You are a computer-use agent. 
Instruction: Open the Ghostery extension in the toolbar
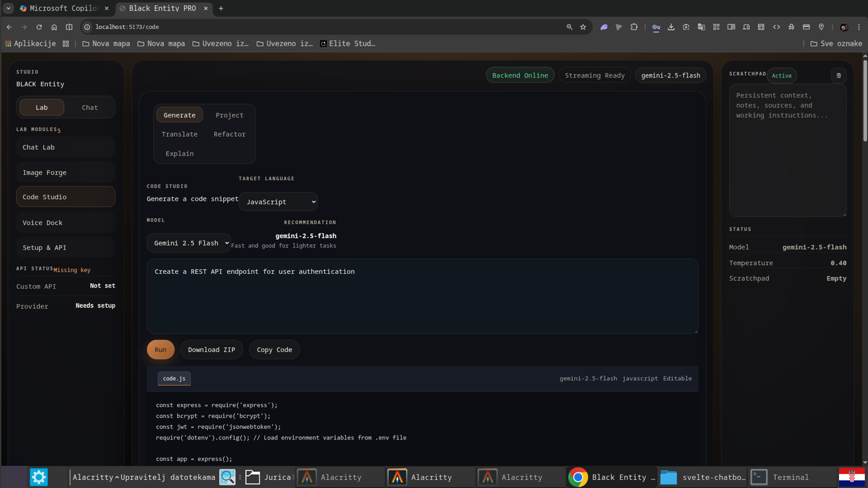point(604,27)
